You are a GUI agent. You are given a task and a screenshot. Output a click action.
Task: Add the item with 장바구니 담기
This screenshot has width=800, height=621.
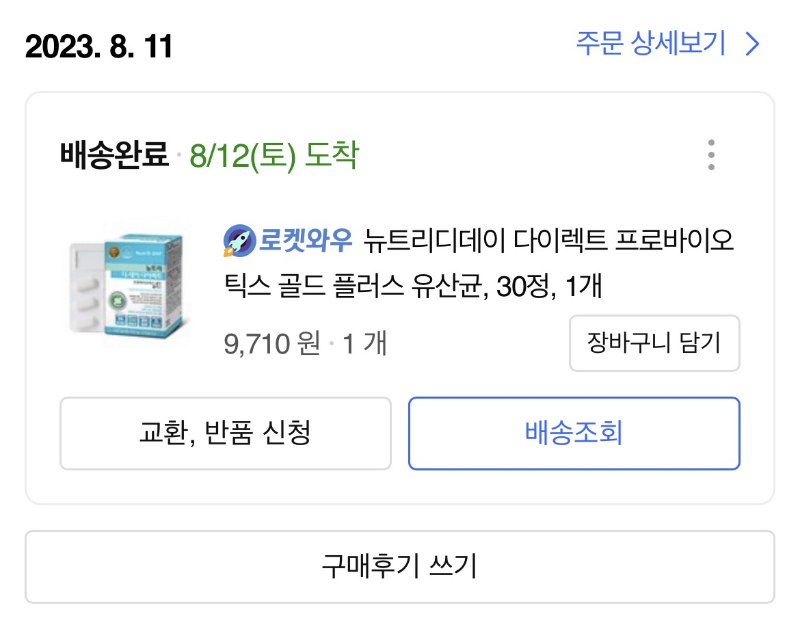[x=654, y=344]
